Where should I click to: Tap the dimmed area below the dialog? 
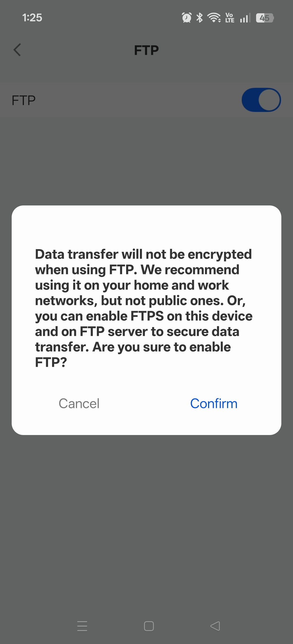[146, 515]
